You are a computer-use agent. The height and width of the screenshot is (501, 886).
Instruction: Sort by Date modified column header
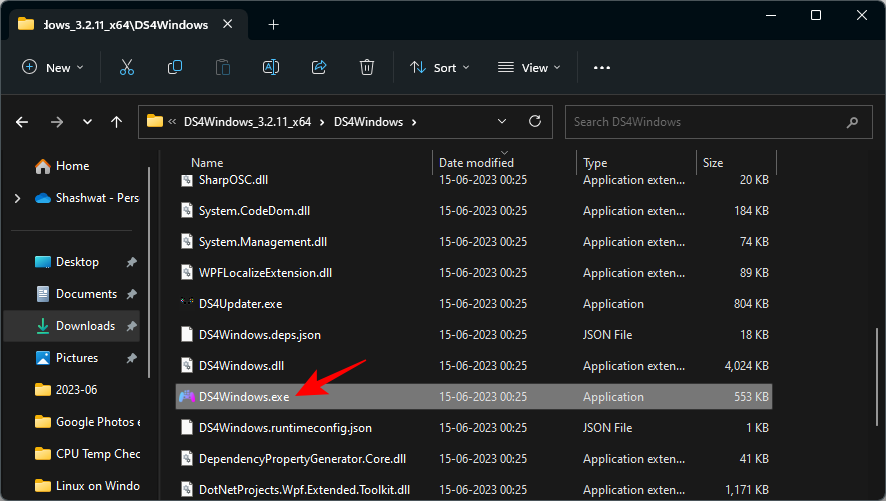click(476, 163)
